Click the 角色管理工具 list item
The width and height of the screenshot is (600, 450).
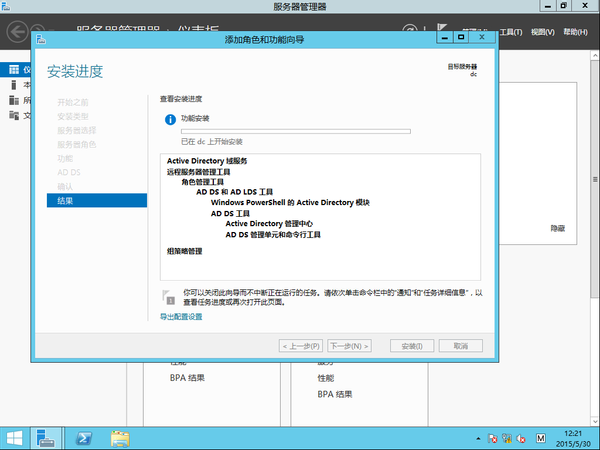[x=202, y=182]
